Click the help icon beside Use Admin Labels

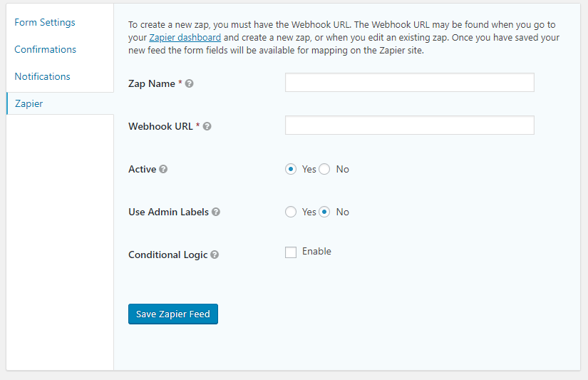(216, 212)
